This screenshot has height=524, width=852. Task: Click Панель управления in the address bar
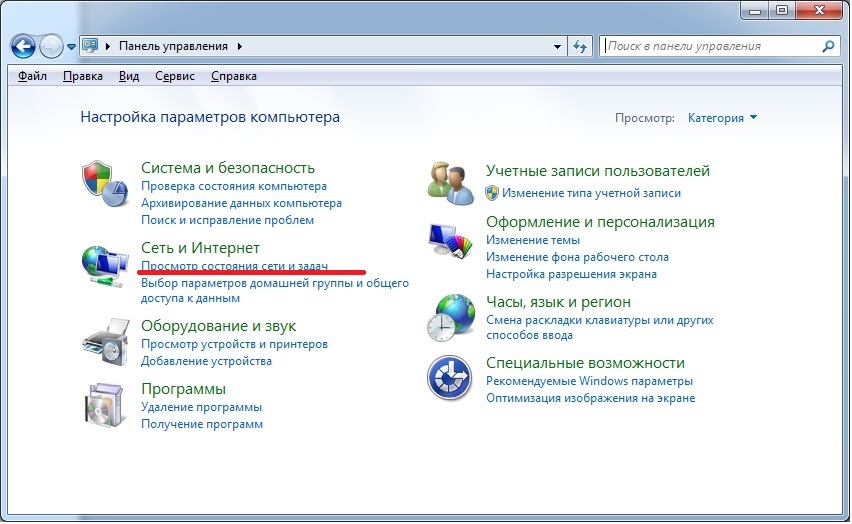click(173, 46)
